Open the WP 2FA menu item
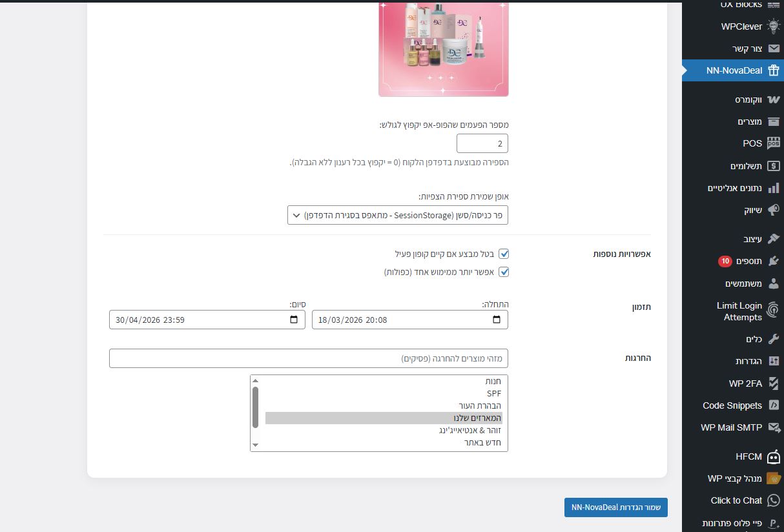 745,384
